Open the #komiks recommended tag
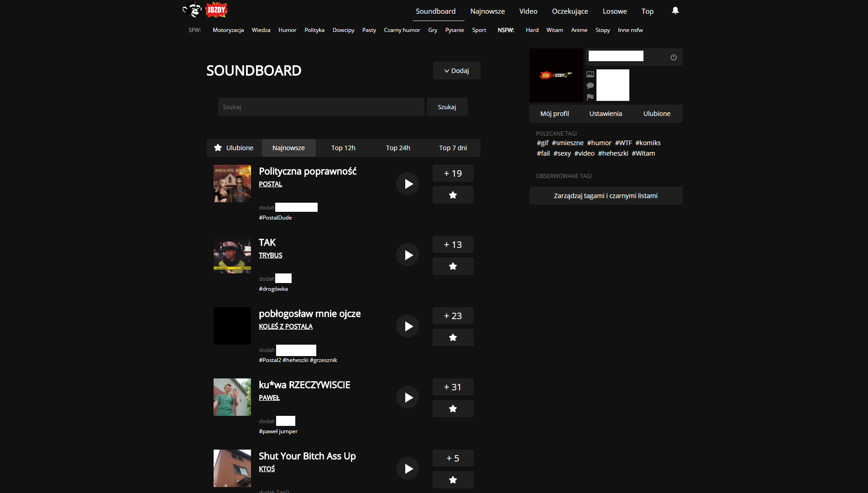868x493 pixels. click(648, 143)
